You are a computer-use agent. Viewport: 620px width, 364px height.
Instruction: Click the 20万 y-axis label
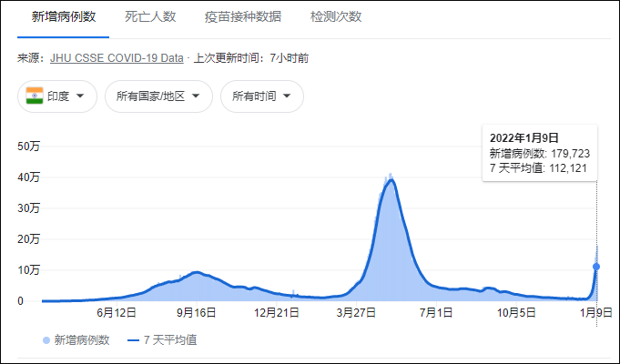click(x=29, y=239)
